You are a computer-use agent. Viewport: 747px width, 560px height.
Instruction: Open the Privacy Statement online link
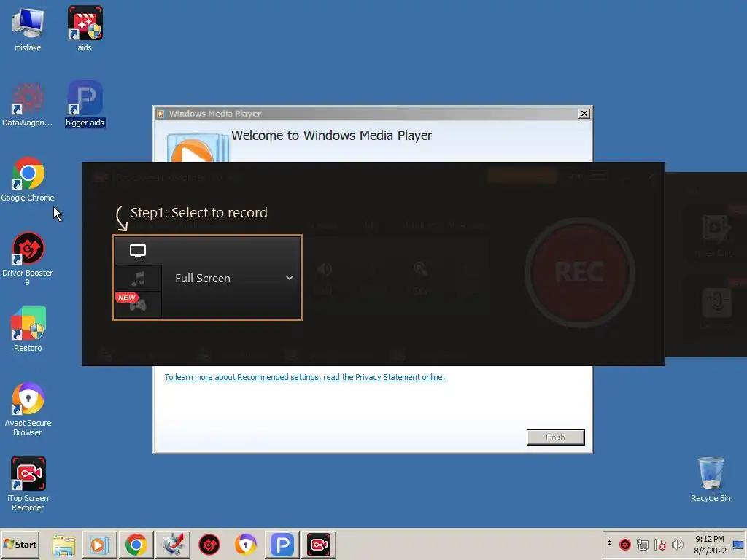305,377
